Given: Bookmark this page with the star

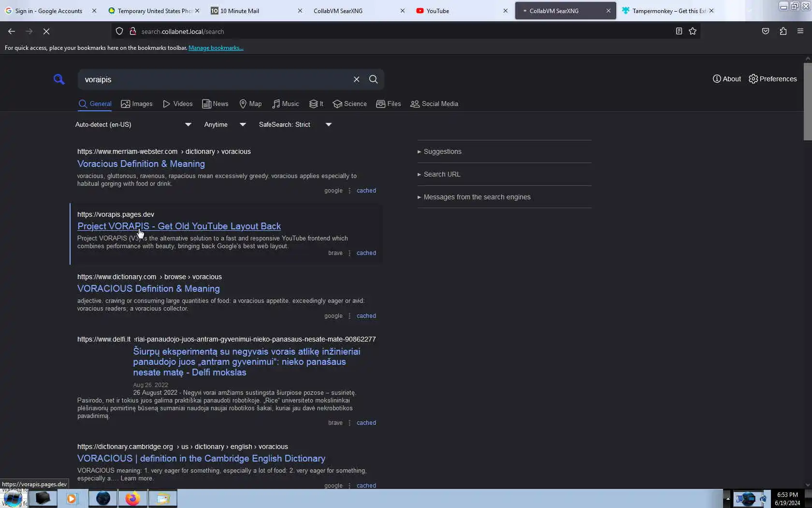Looking at the screenshot, I should click(x=693, y=31).
